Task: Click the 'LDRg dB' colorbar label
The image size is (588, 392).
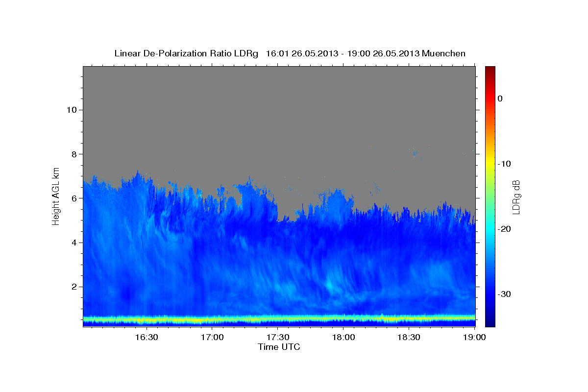Action: pos(516,197)
